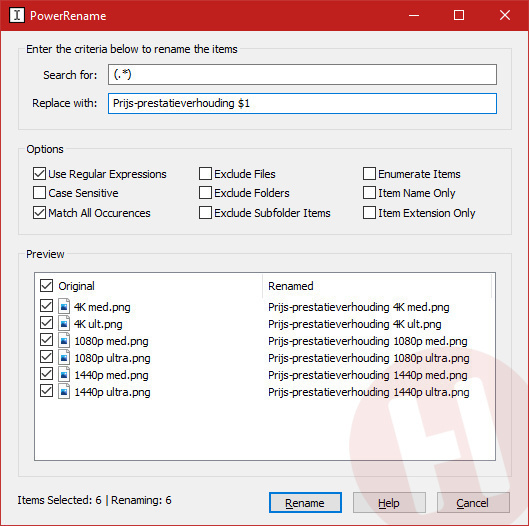Click the file icon next to 1440p med.png
This screenshot has height=526, width=529.
[x=64, y=375]
